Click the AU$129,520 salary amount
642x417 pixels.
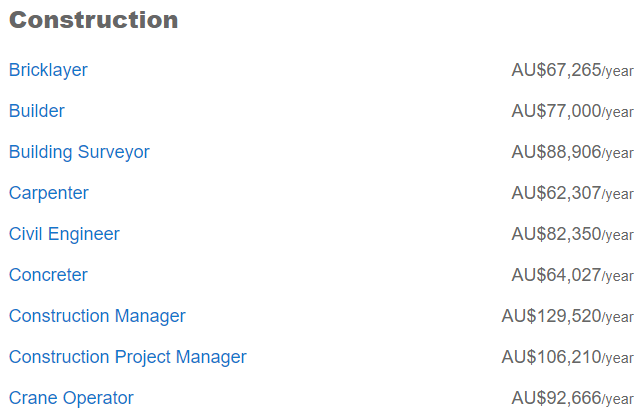coord(551,316)
